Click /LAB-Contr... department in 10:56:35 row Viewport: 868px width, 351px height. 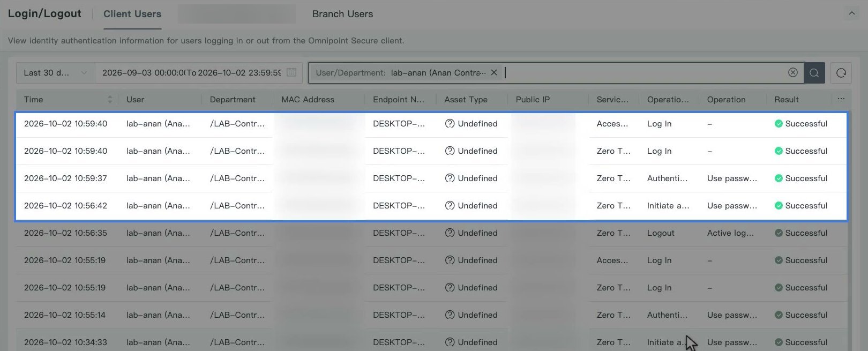pos(237,233)
